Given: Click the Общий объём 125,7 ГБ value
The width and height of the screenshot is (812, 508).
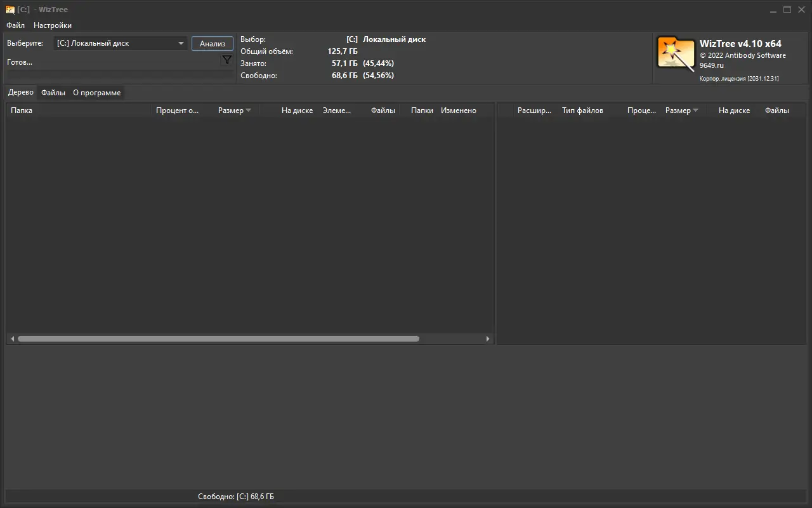Looking at the screenshot, I should point(343,51).
